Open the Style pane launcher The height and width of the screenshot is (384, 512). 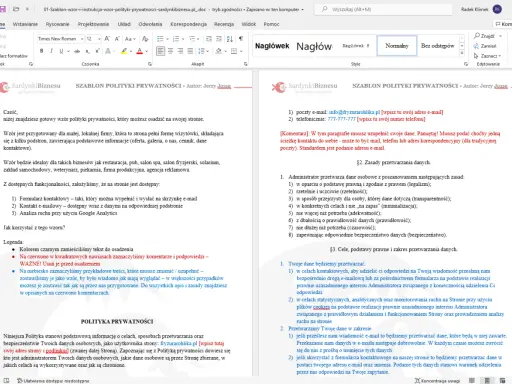click(466, 64)
